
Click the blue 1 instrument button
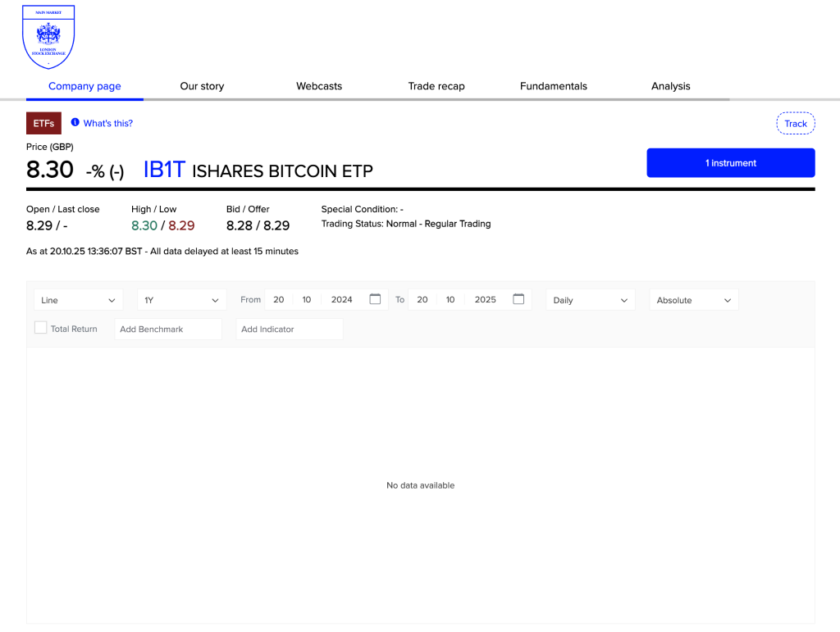[730, 163]
